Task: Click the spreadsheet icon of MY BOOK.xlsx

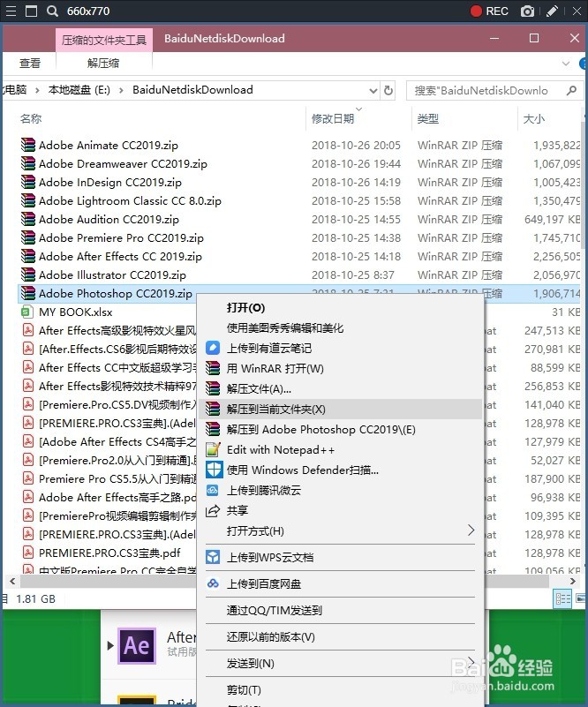Action: 27,312
